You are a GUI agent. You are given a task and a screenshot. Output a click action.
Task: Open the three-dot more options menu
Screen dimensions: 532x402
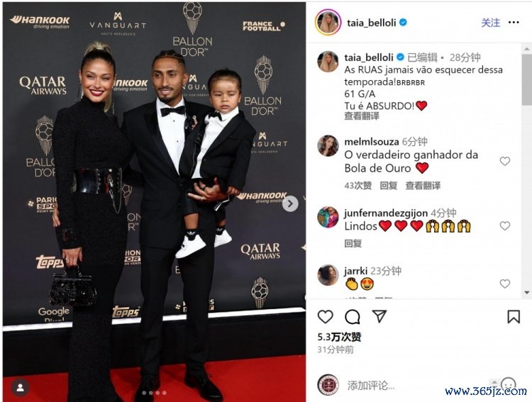pyautogui.click(x=514, y=23)
